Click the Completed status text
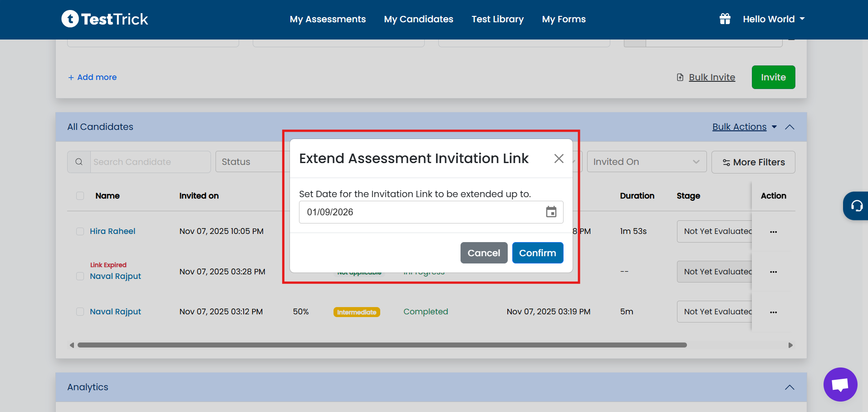868x412 pixels. (x=426, y=312)
